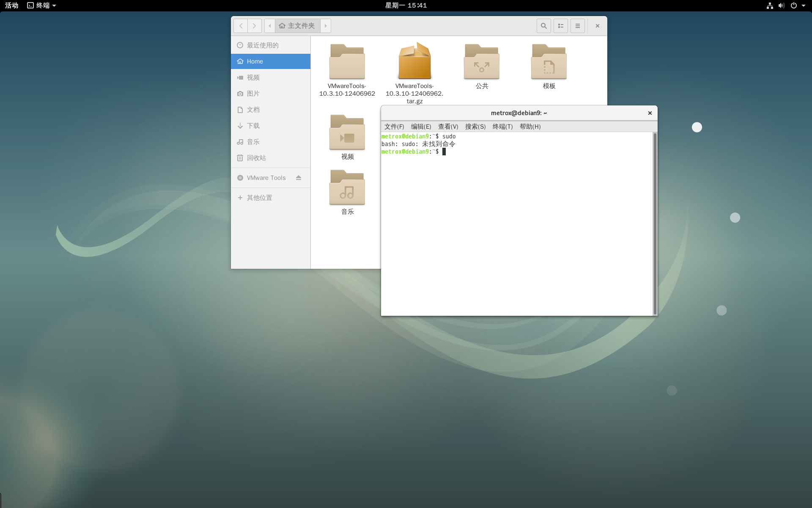Viewport: 812px width, 508px height.
Task: Open 回收站 in the sidebar
Action: 271,158
